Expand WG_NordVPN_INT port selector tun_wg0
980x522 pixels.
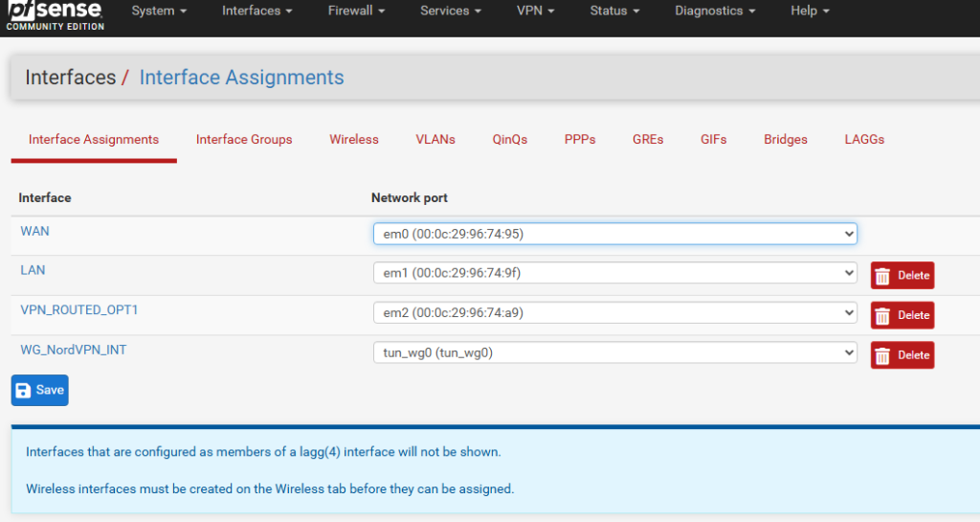tap(614, 353)
